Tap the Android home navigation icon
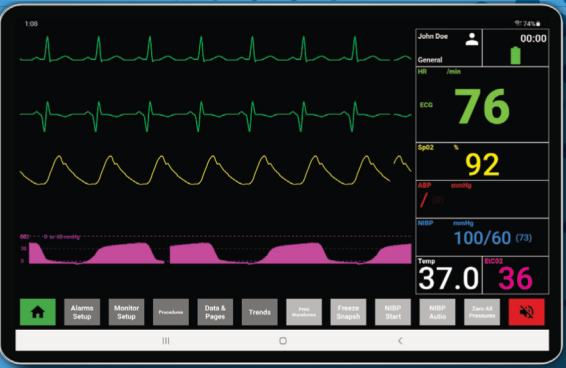566x368 pixels. click(283, 341)
